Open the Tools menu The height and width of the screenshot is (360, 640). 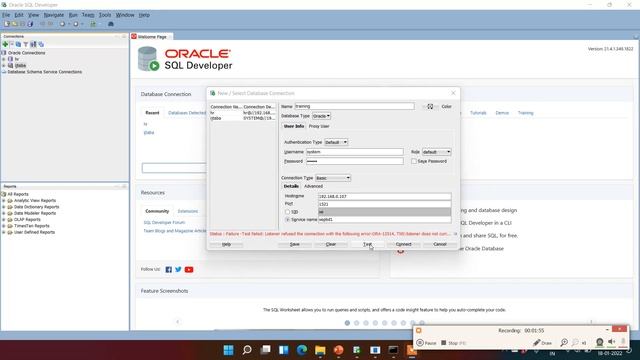coord(105,15)
